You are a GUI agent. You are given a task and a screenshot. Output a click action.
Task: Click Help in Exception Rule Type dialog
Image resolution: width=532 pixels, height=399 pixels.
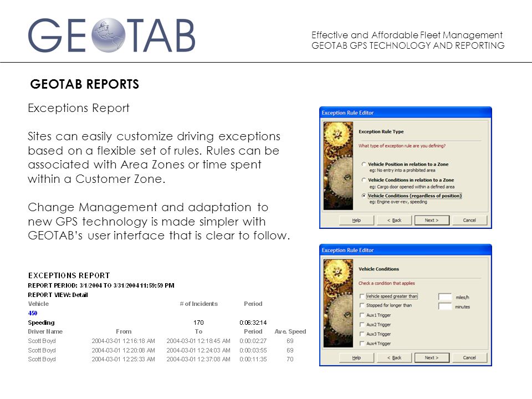pos(356,220)
